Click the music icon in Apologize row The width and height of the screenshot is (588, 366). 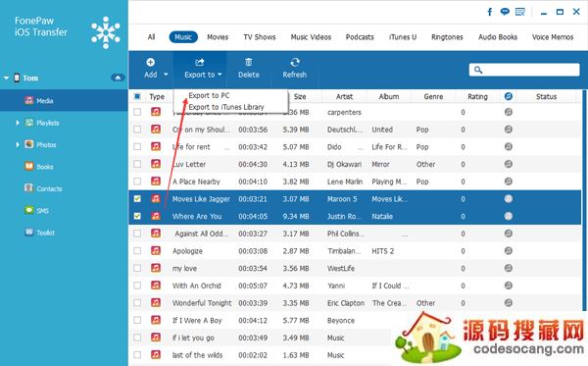156,251
